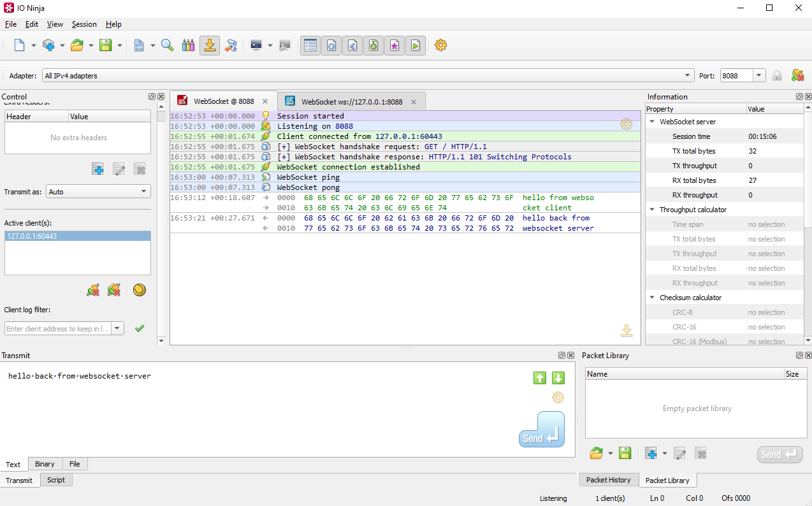Click the disconnect all clients icon

[114, 290]
